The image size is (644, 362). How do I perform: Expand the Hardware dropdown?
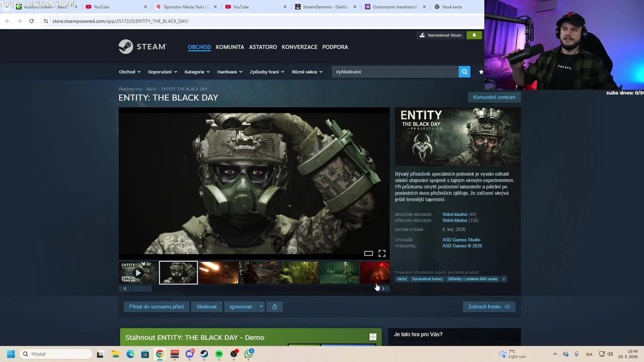(230, 72)
